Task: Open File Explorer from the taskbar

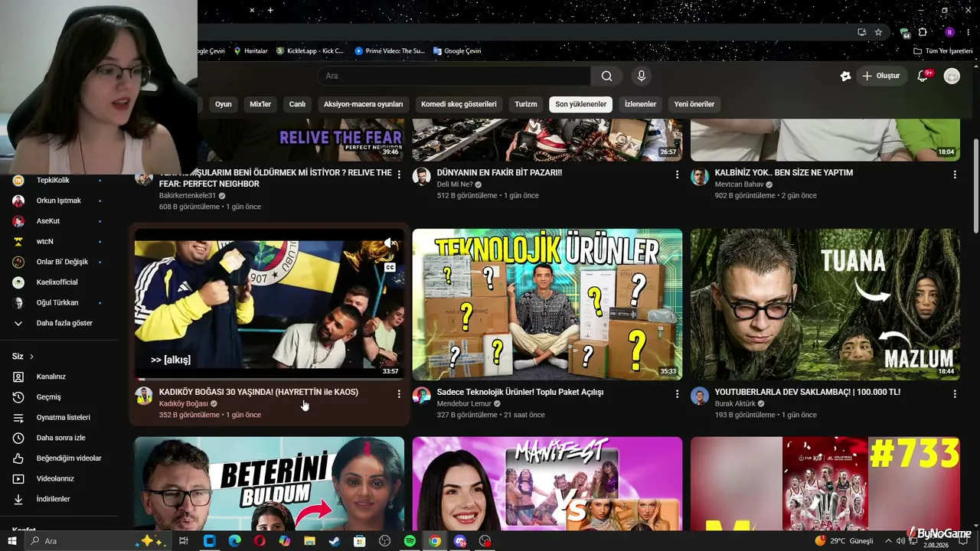Action: pos(309,541)
